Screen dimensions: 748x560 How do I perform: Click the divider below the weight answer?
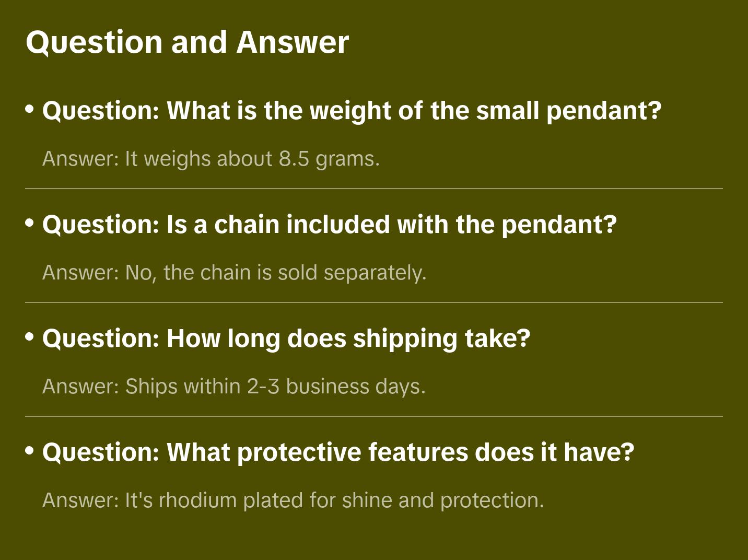(x=374, y=189)
